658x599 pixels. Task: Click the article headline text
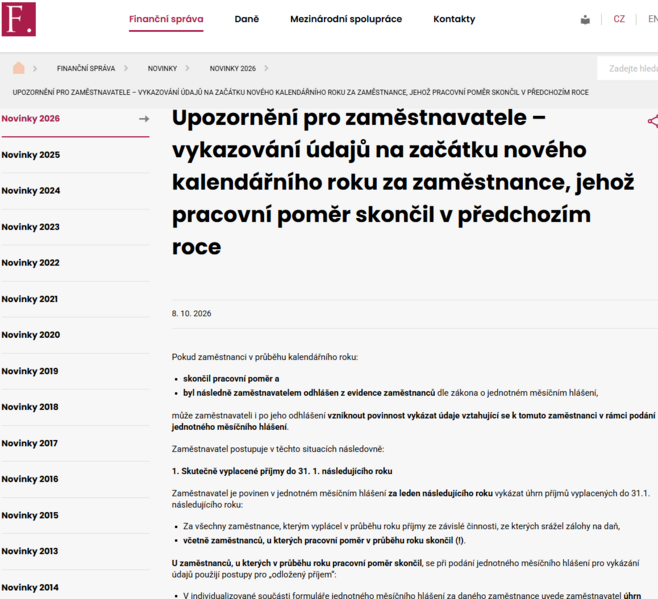[403, 182]
